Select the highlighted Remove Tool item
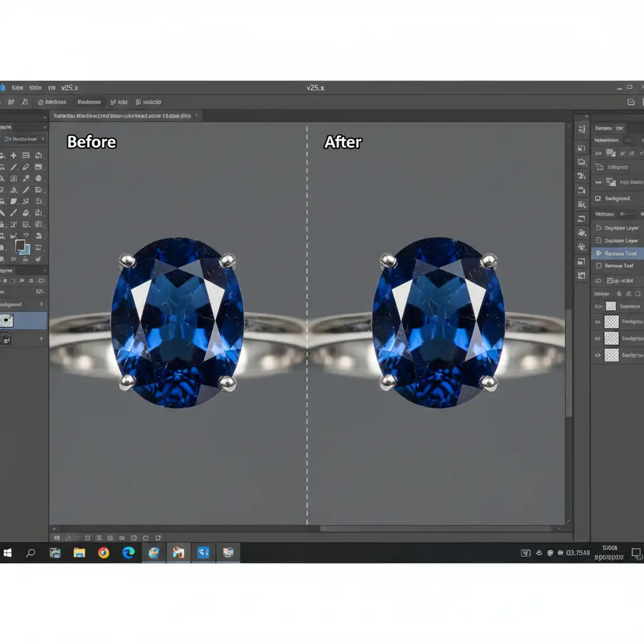This screenshot has height=644, width=644. tap(620, 253)
